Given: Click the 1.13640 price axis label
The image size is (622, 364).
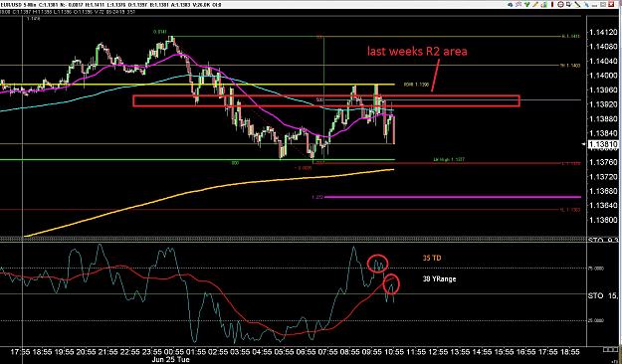Looking at the screenshot, I should coord(603,206).
